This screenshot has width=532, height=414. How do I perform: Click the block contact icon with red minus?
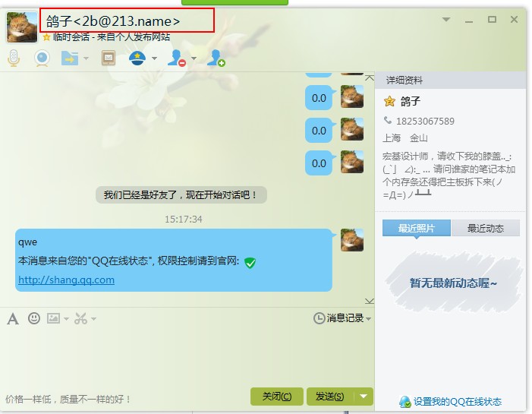tap(177, 58)
